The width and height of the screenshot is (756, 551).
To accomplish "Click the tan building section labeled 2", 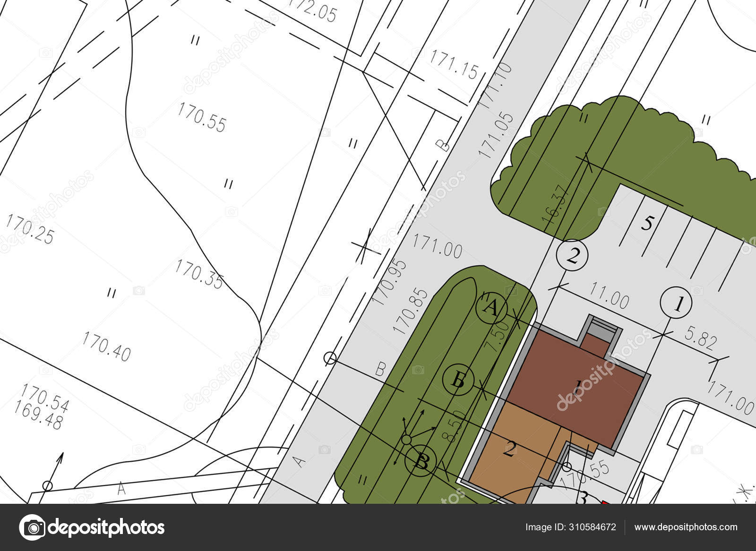I will point(510,449).
